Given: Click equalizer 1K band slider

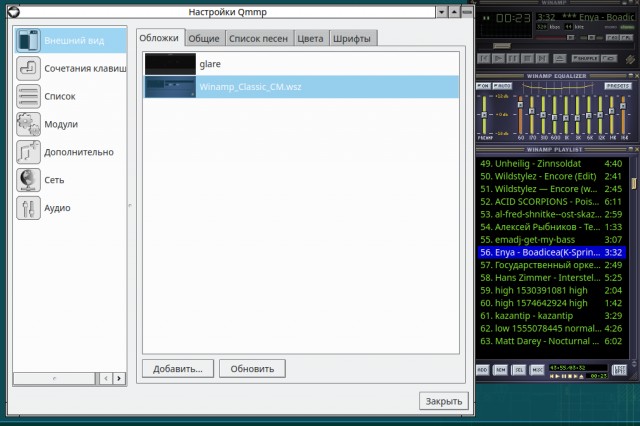Looking at the screenshot, I should tap(566, 115).
